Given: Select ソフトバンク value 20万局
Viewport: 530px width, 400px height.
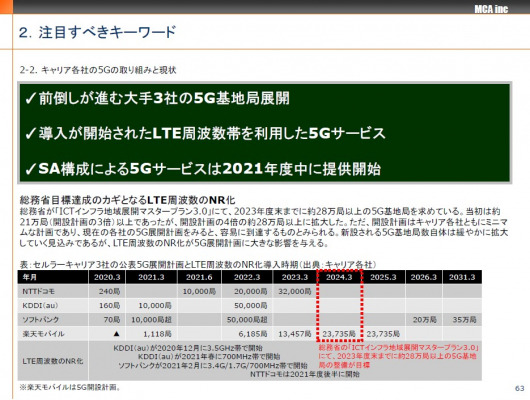Looking at the screenshot, I should tap(425, 320).
